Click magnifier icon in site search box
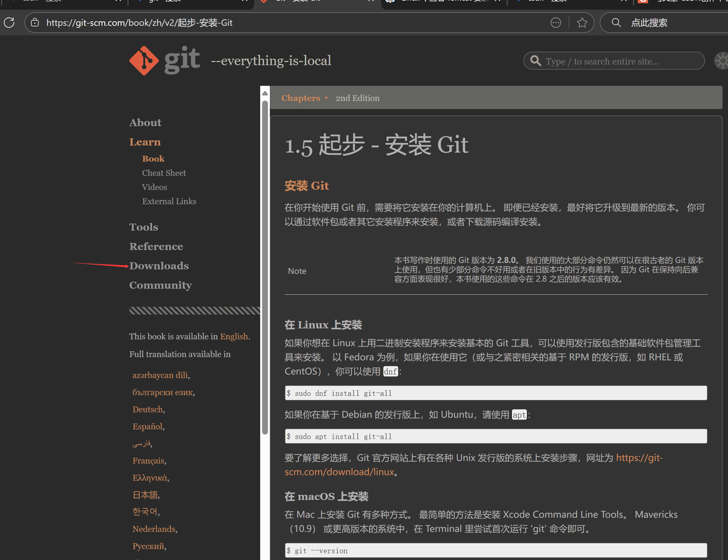The height and width of the screenshot is (560, 728). (536, 61)
